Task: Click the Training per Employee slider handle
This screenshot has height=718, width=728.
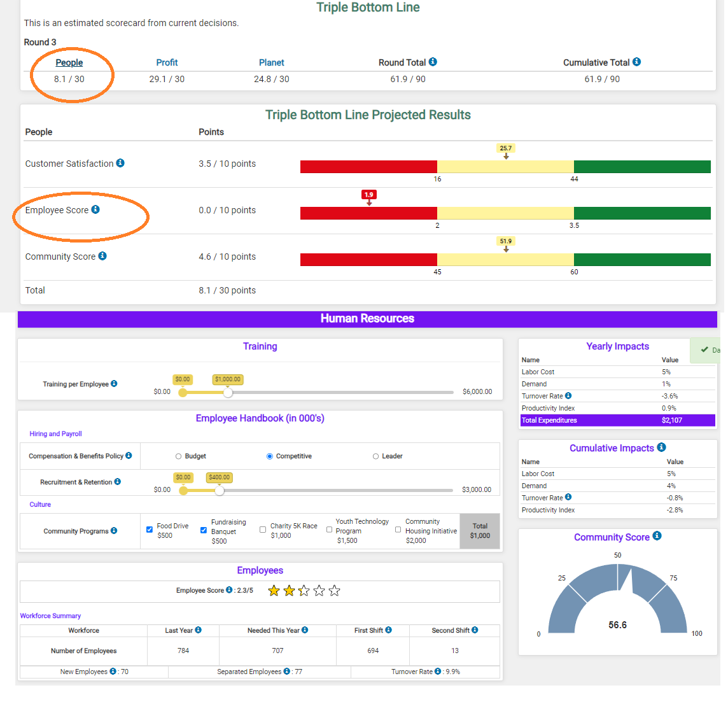Action: [228, 393]
